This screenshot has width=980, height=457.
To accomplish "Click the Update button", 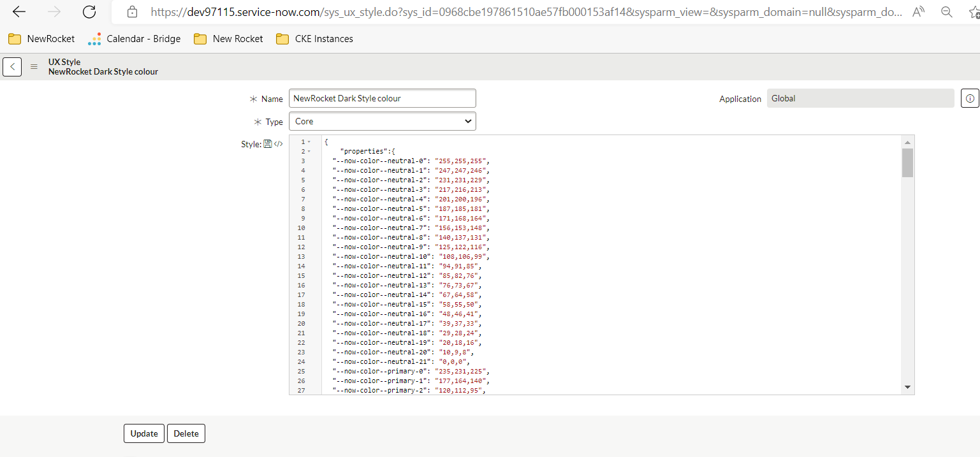I will pos(143,433).
